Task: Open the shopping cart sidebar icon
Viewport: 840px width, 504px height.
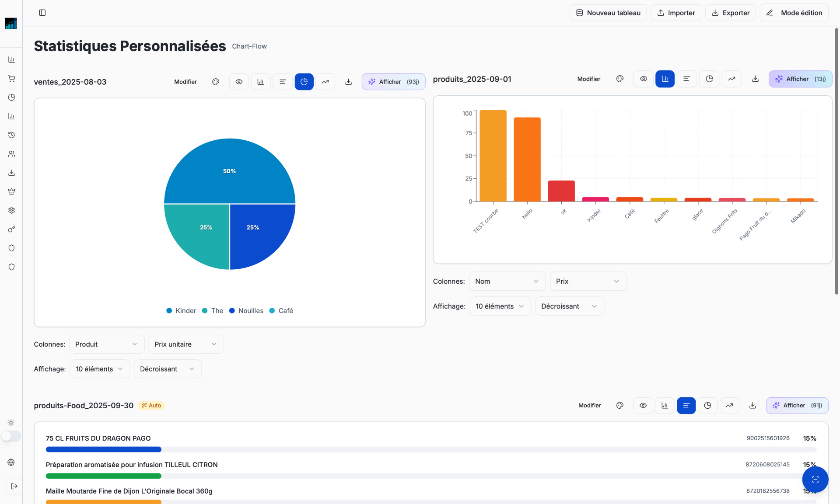Action: click(11, 79)
